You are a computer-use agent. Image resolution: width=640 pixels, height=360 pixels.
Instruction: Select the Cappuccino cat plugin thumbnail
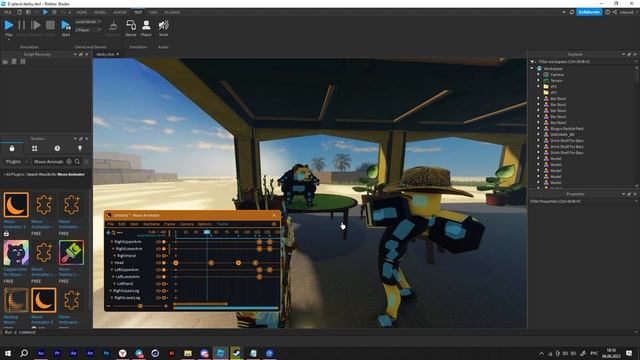16,253
